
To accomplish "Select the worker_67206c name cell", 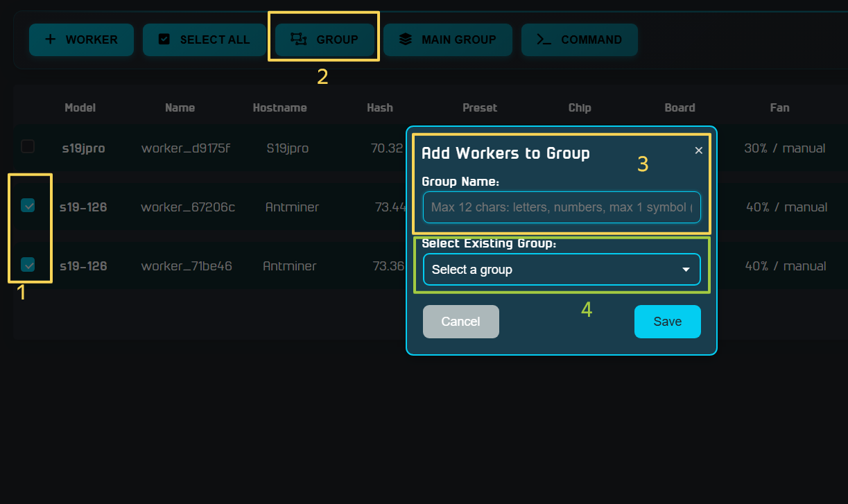I will [188, 207].
